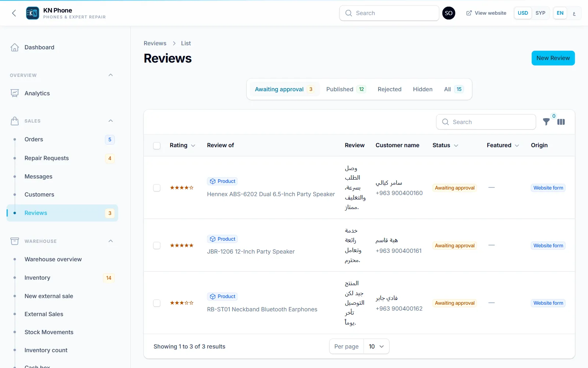
Task: Click the Product badge for Hennex speaker
Action: (223, 181)
